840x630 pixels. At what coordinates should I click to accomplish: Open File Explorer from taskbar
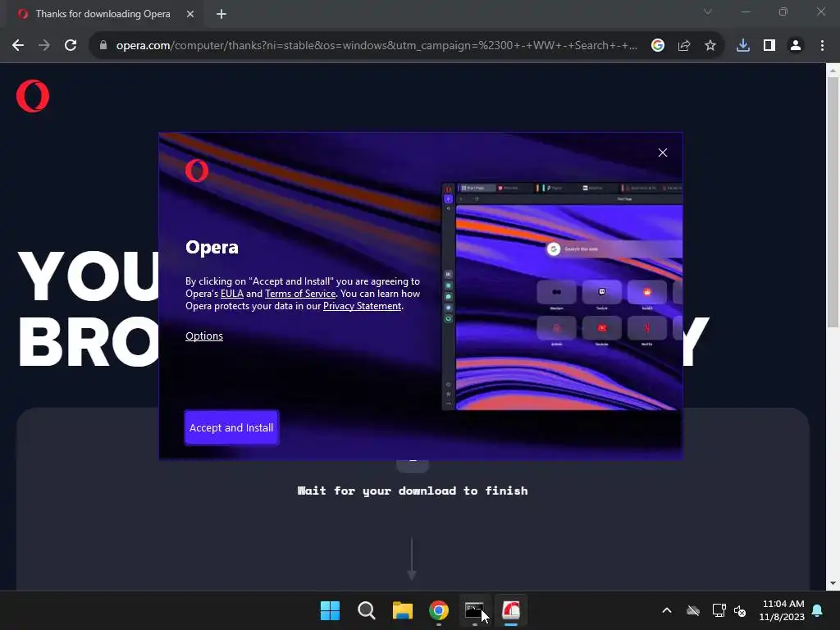402,610
